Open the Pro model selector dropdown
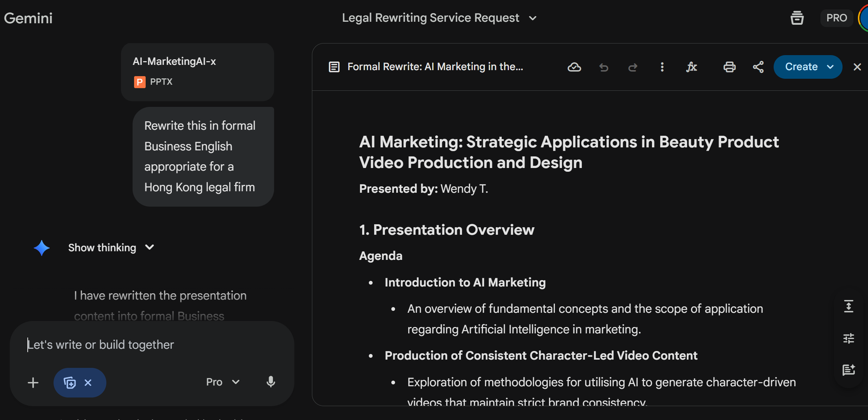 click(222, 382)
